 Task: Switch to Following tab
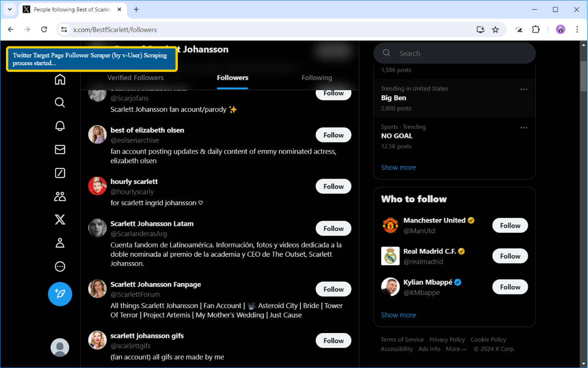click(317, 78)
